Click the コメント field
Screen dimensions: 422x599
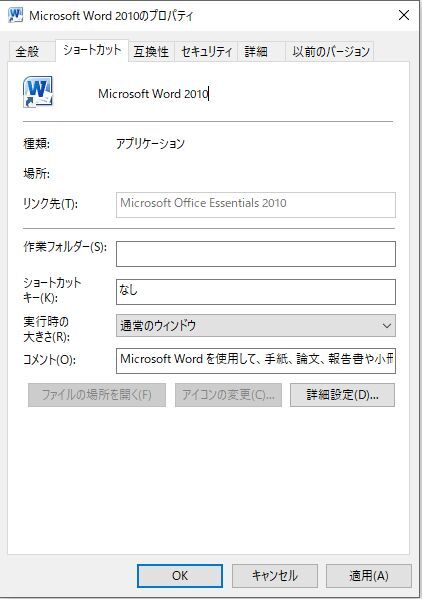point(256,361)
